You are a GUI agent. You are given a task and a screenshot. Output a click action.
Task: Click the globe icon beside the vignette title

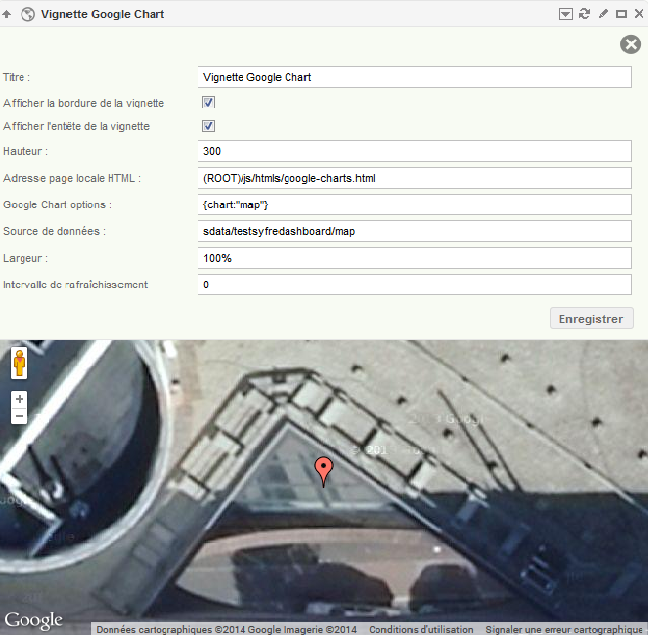[x=28, y=14]
